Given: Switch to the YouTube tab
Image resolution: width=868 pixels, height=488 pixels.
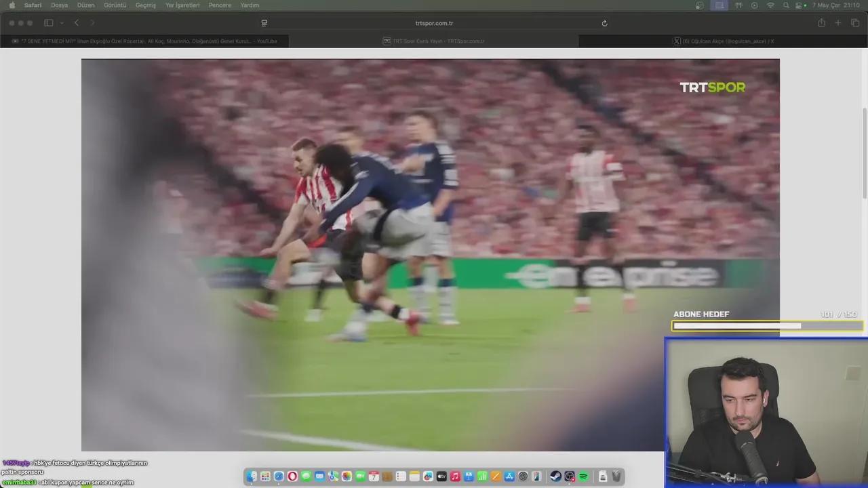Looking at the screenshot, I should (144, 41).
